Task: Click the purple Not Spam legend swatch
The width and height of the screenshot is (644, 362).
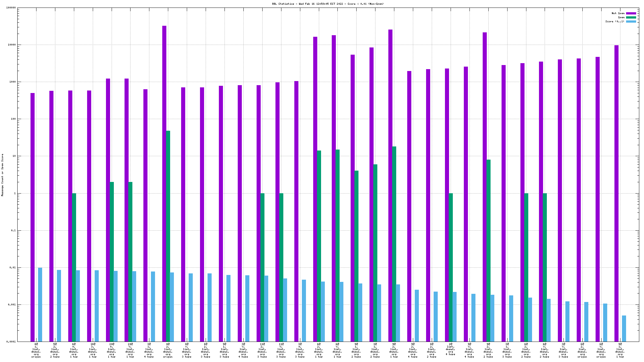Action: pyautogui.click(x=631, y=13)
